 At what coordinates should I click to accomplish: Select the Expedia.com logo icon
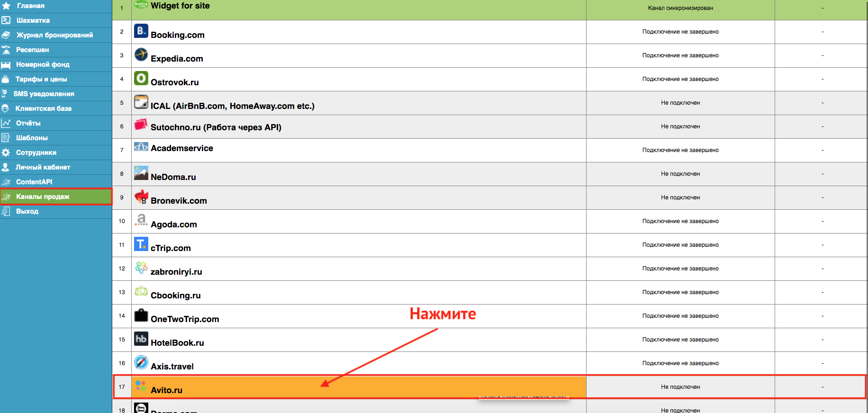click(141, 54)
